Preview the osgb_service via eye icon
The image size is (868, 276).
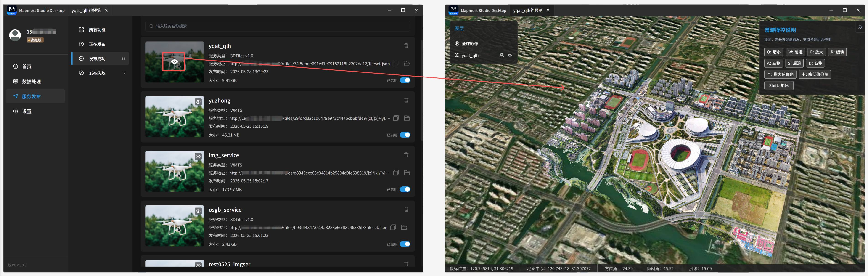pyautogui.click(x=198, y=211)
